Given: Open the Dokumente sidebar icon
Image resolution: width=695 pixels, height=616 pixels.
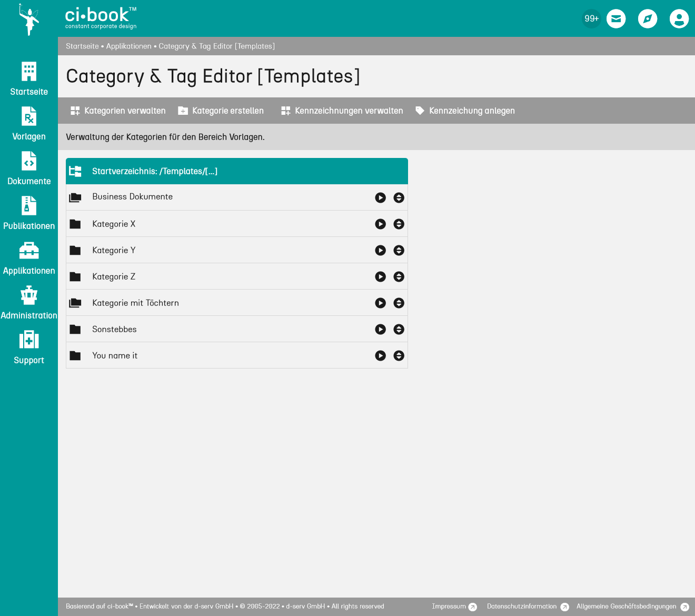Looking at the screenshot, I should [29, 161].
